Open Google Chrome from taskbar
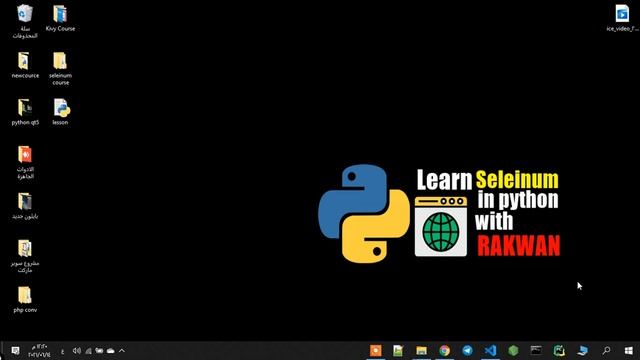640x360 pixels. 444,351
